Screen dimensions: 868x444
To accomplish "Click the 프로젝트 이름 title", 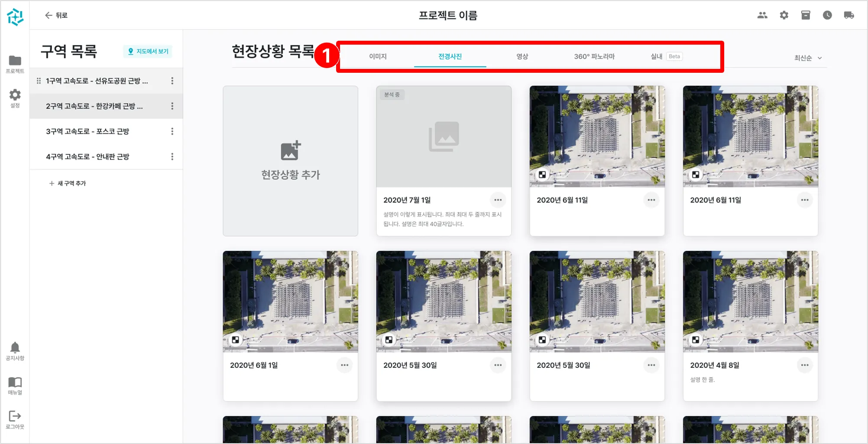I will (x=448, y=16).
